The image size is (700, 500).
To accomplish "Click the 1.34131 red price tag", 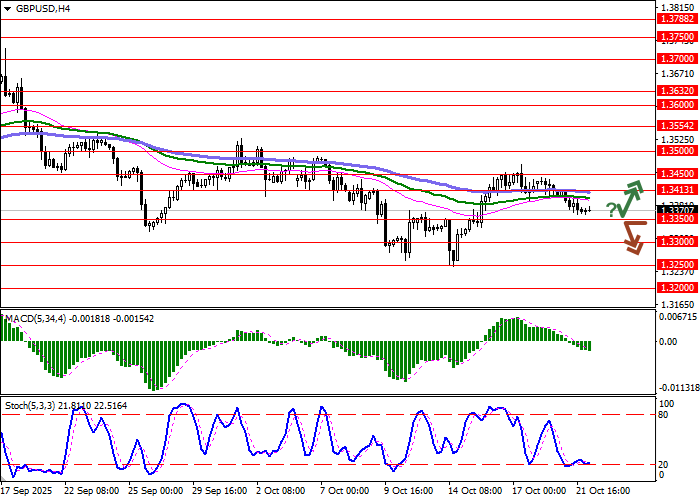I will (x=675, y=190).
